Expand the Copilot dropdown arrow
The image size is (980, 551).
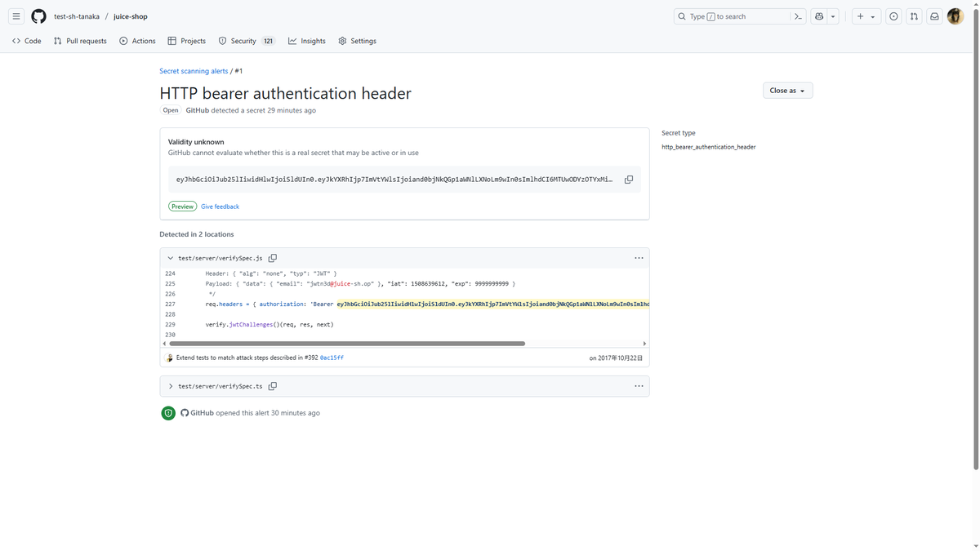pos(833,16)
